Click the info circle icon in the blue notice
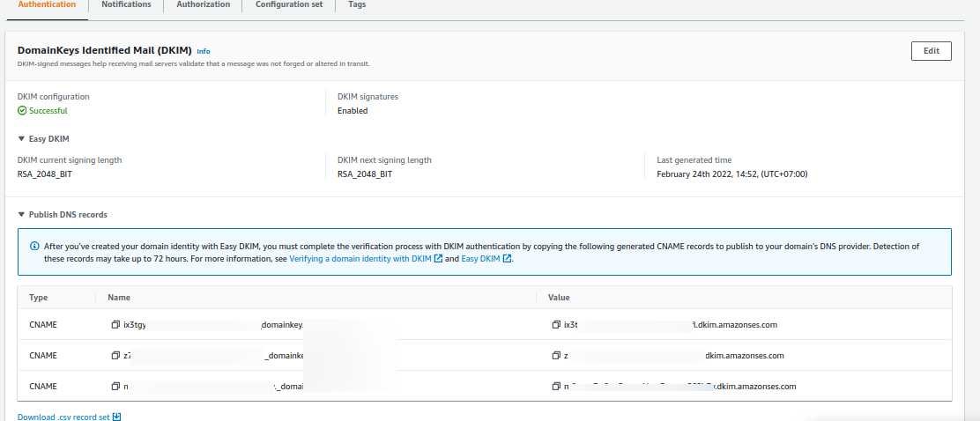 (x=35, y=246)
